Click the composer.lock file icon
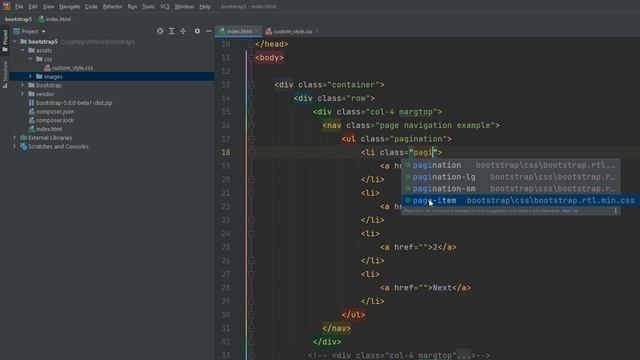 click(31, 120)
